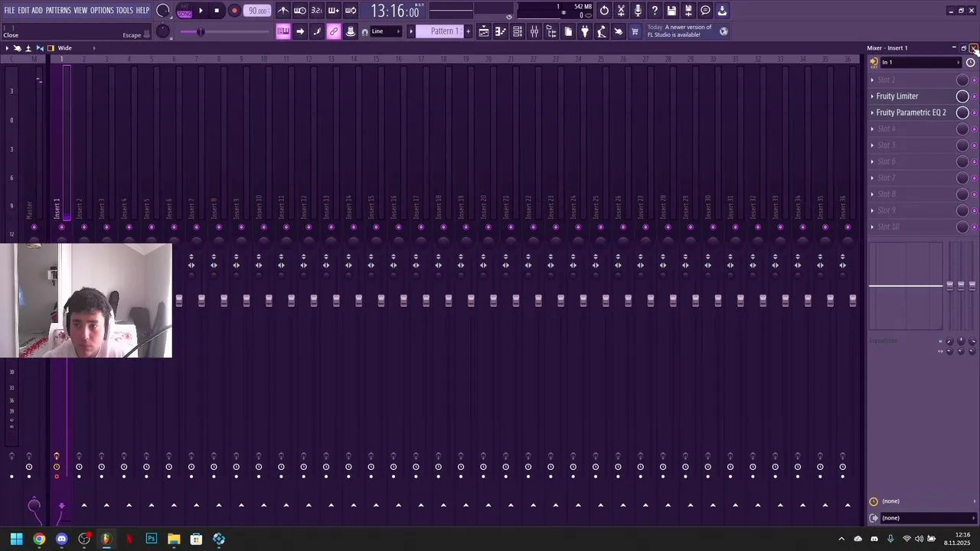Enable wait for input before recording
Viewport: 980px width, 551px height.
(300, 11)
